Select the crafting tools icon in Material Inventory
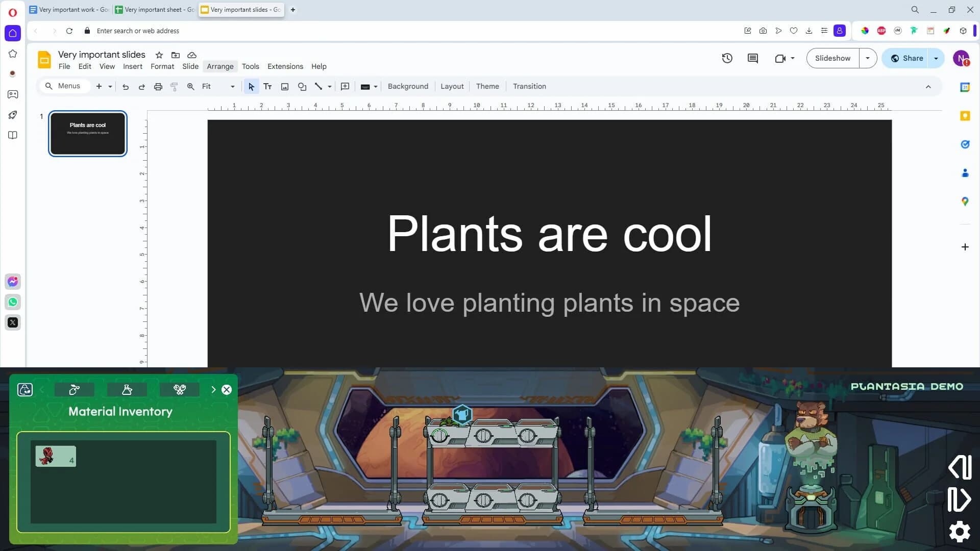 tap(179, 389)
